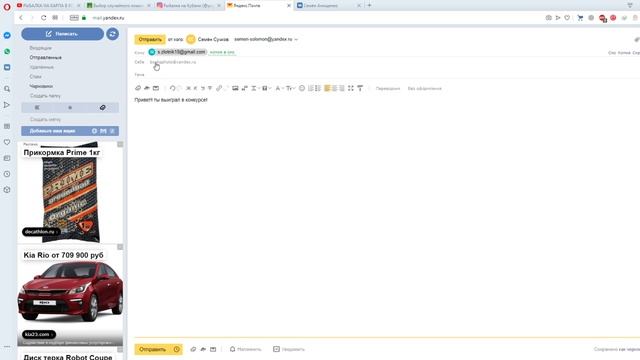Expand the editor to fullscreen
The height and width of the screenshot is (360, 640).
[351, 88]
